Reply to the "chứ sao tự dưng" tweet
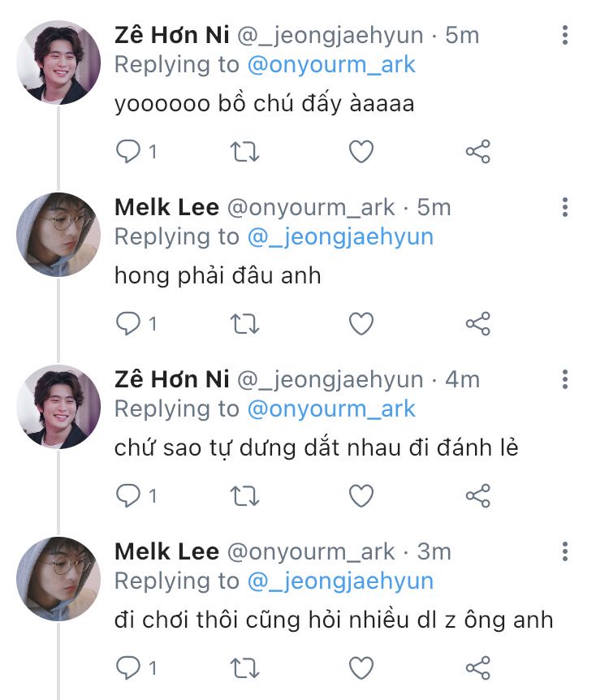 (x=129, y=495)
